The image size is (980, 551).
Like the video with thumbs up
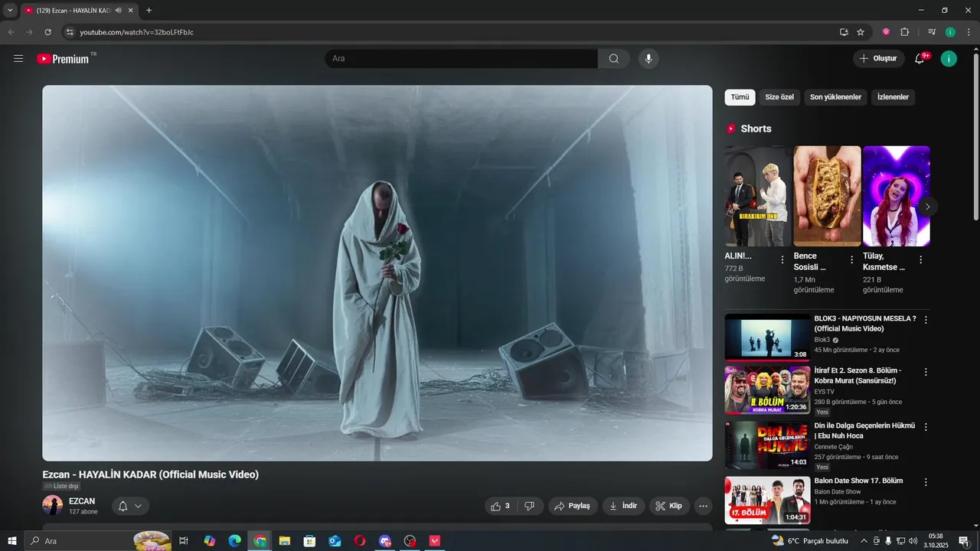(x=501, y=506)
